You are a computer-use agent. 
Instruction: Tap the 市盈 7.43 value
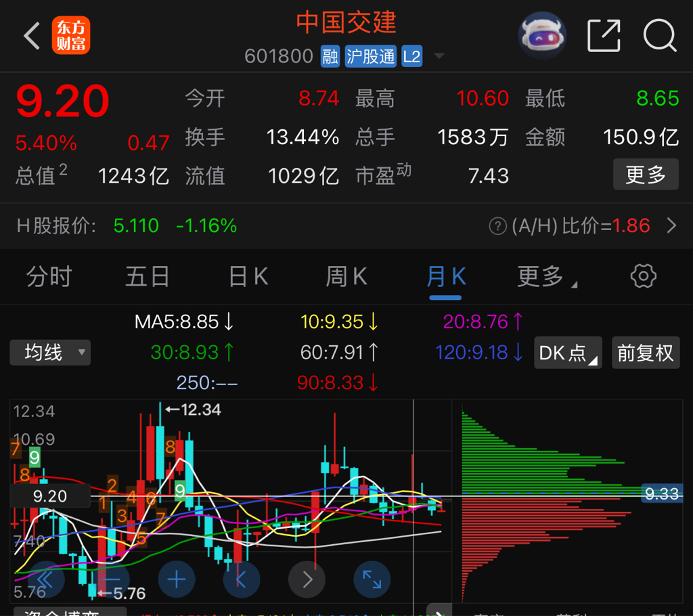(489, 176)
